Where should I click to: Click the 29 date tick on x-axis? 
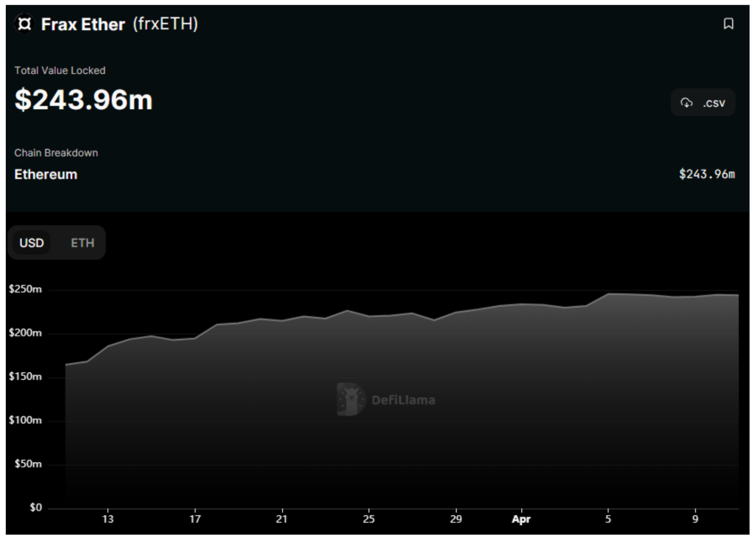tap(455, 519)
